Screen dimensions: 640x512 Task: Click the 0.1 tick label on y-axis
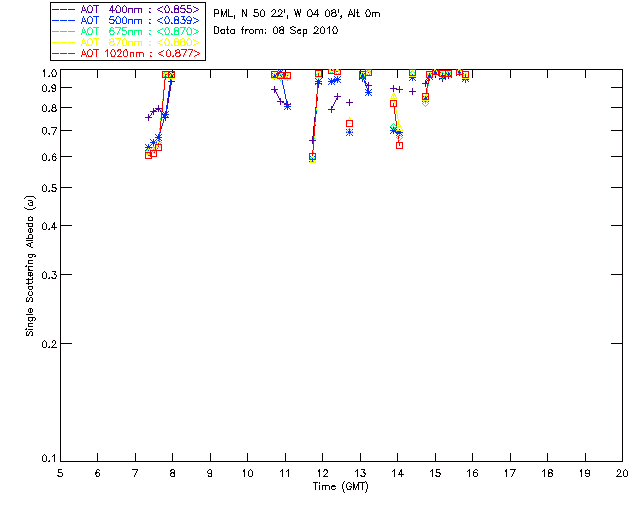49,459
